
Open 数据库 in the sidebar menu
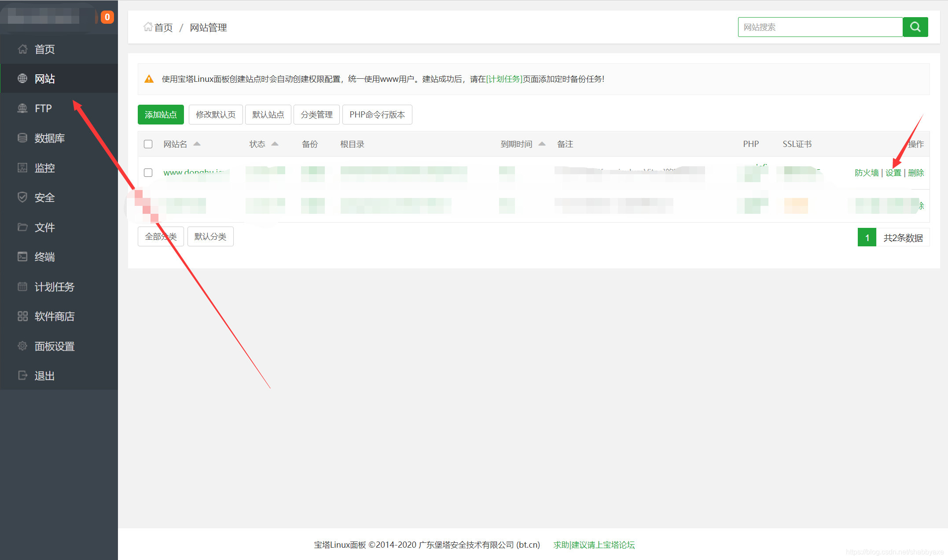point(59,138)
